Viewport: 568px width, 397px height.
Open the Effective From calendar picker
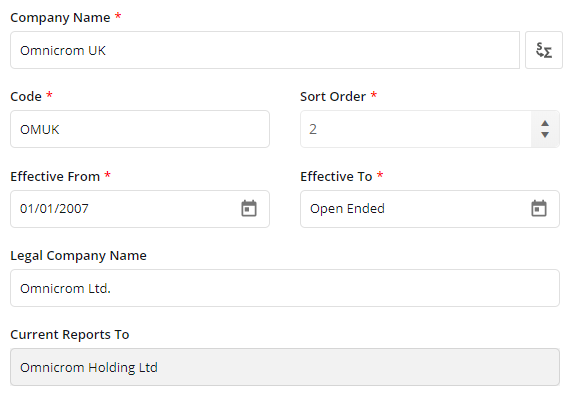click(249, 209)
